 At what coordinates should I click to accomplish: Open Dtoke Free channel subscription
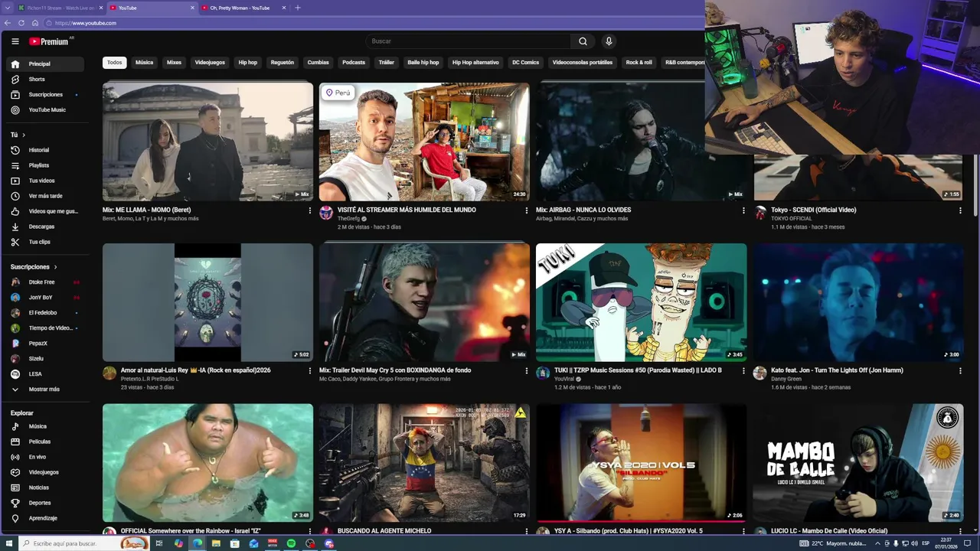46,282
